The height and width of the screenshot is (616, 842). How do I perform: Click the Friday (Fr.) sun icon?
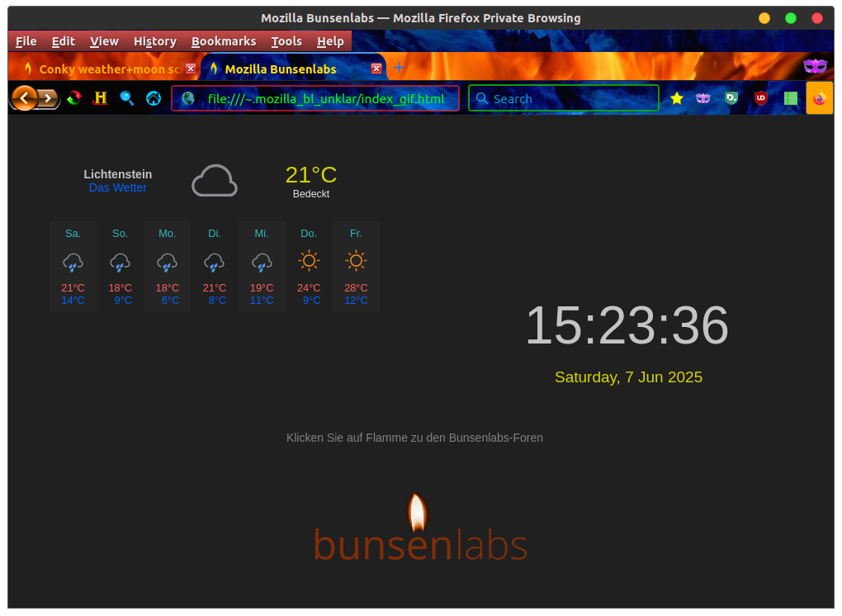pyautogui.click(x=356, y=261)
